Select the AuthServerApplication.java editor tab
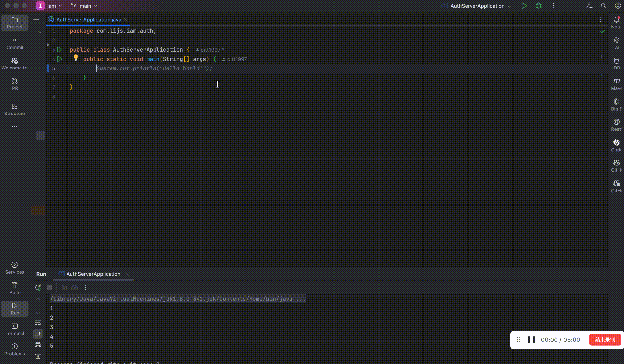The height and width of the screenshot is (364, 624). 88,20
